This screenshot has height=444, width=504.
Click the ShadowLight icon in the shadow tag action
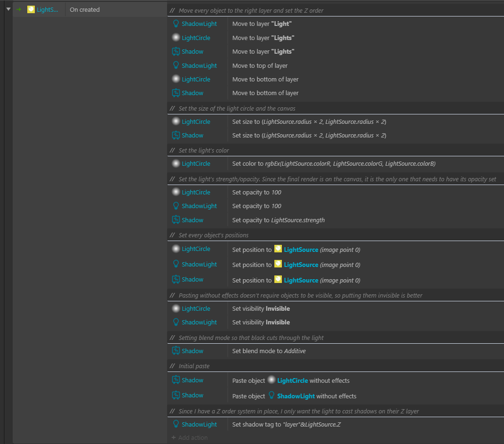coord(176,424)
